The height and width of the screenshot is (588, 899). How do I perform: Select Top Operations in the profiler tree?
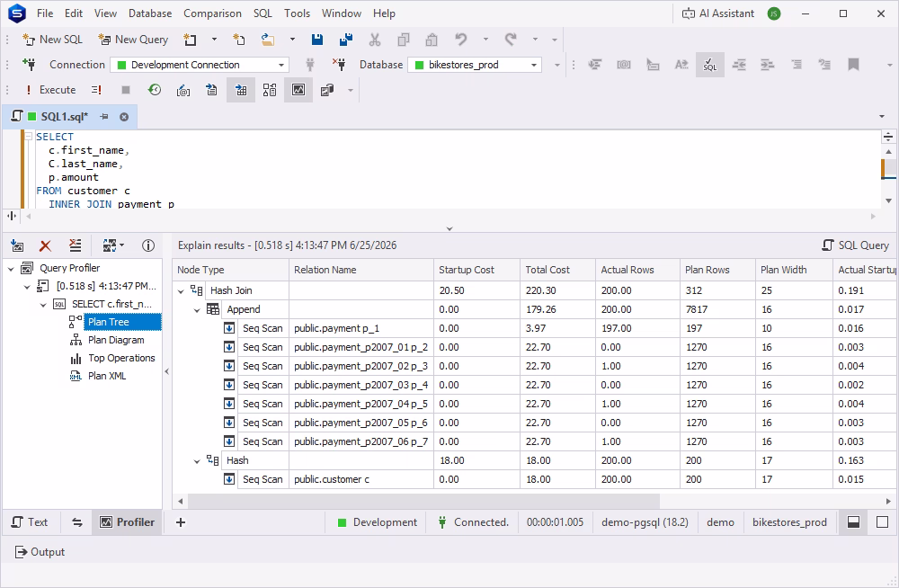point(121,358)
